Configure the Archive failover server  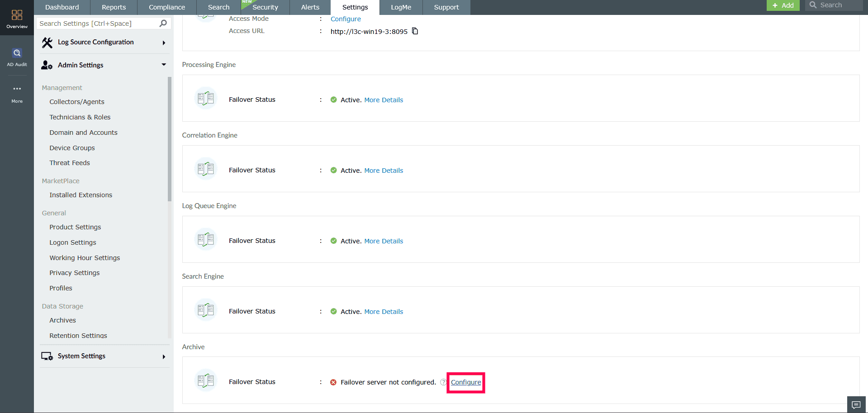[x=465, y=382]
